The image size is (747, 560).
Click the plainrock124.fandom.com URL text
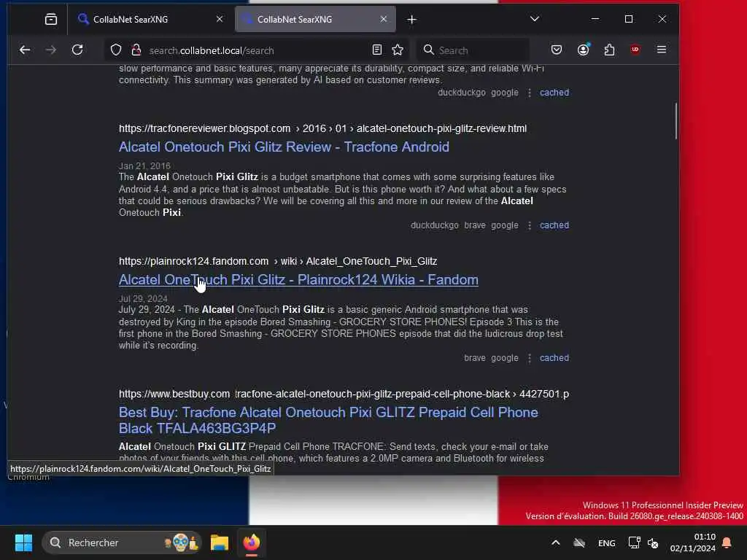click(193, 262)
